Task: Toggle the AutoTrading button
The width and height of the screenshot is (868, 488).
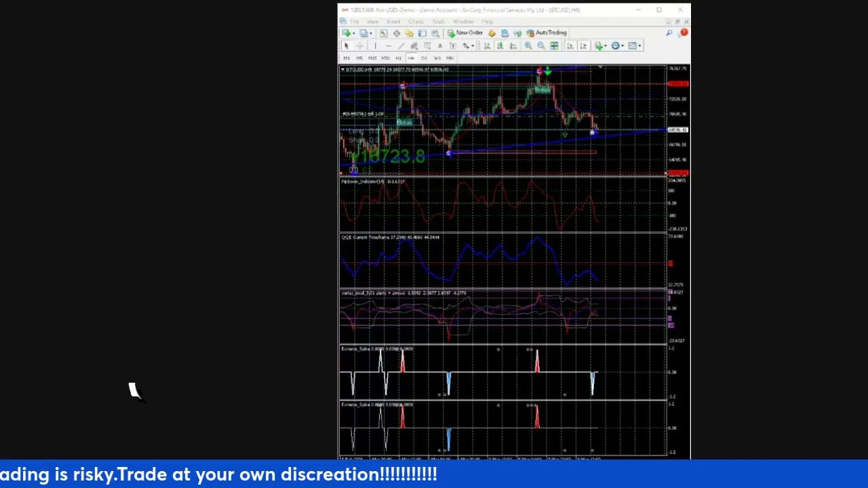Action: coord(547,33)
